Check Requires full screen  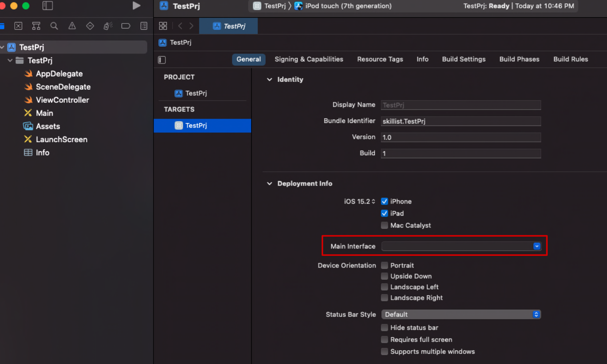(384, 340)
